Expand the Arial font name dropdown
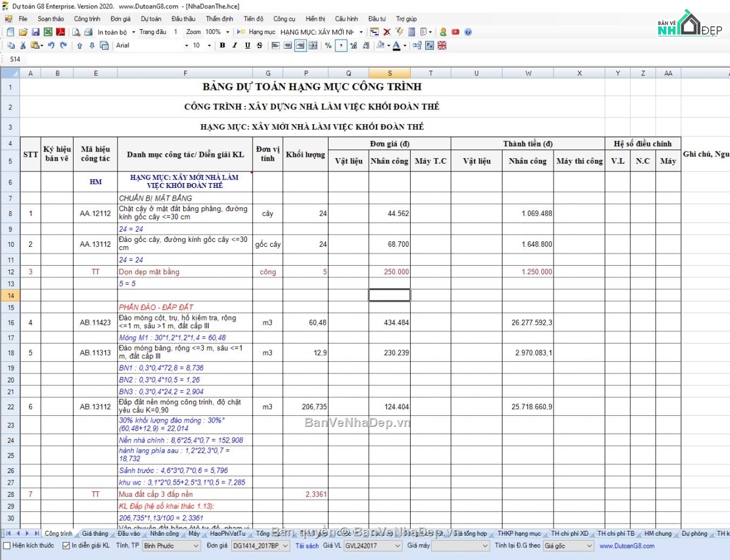This screenshot has width=730, height=560. (x=186, y=45)
